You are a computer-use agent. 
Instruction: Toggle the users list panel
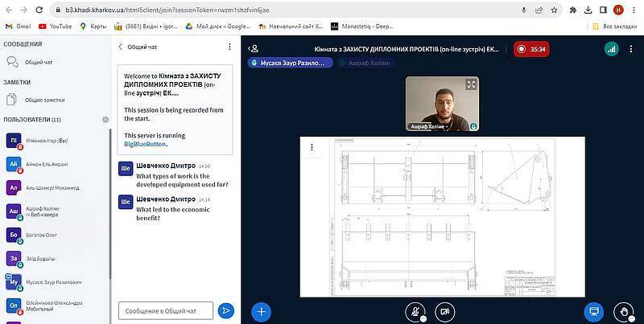tap(254, 48)
